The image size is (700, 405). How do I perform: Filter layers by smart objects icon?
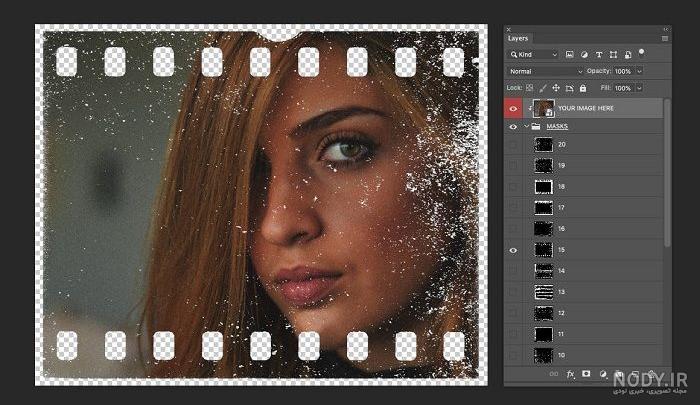click(x=628, y=54)
